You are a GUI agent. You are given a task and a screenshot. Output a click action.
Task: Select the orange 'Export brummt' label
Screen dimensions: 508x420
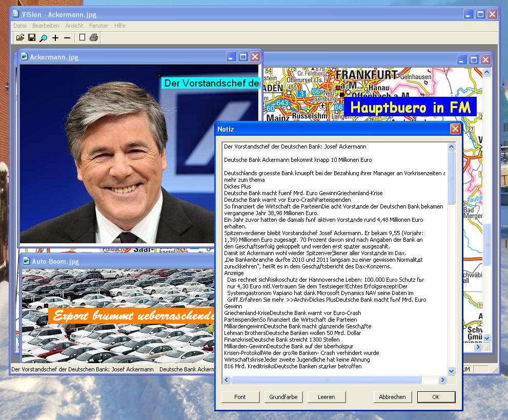131,316
